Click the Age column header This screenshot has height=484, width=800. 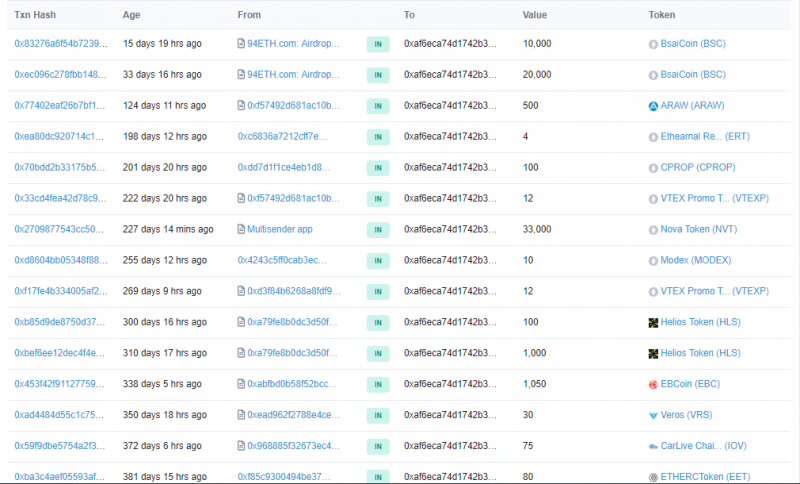(x=131, y=15)
